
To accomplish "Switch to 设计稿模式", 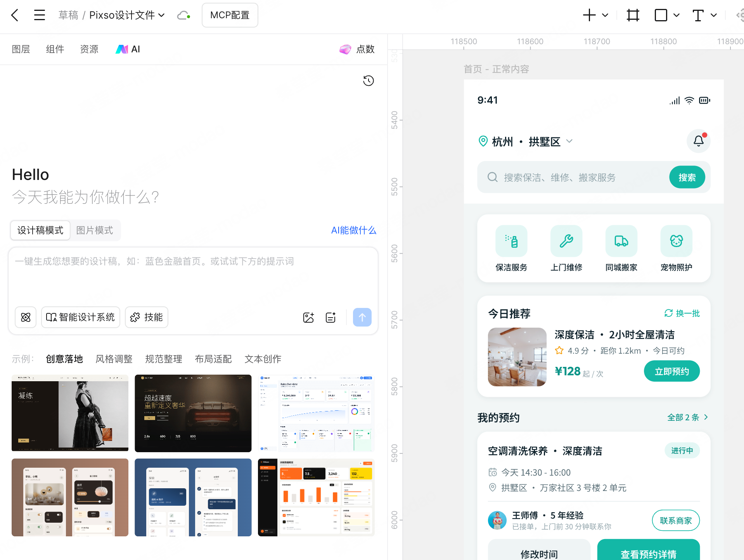I will tap(40, 230).
